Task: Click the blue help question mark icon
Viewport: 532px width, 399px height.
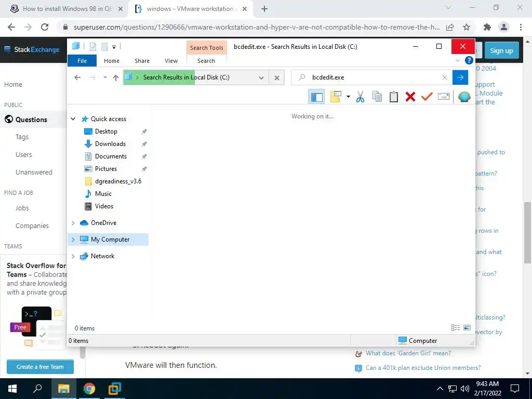Action: click(x=469, y=60)
